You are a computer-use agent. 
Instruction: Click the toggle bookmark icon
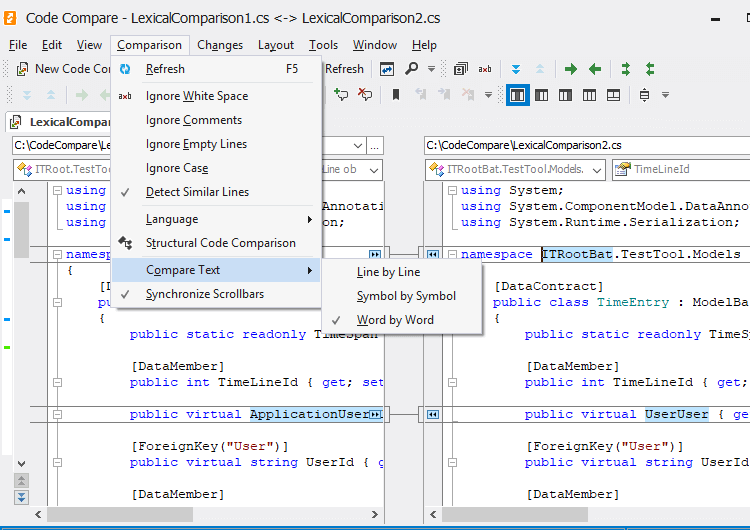pyautogui.click(x=396, y=95)
